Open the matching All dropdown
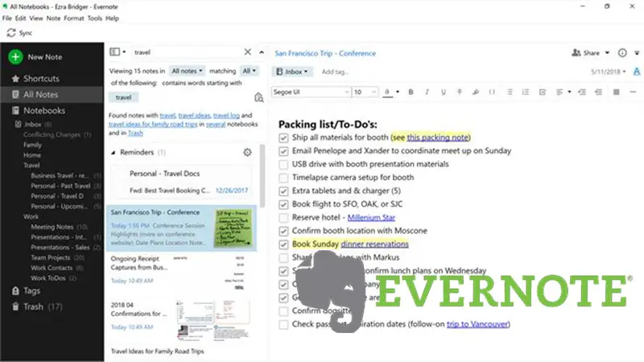Image resolution: width=644 pixels, height=362 pixels. point(249,71)
